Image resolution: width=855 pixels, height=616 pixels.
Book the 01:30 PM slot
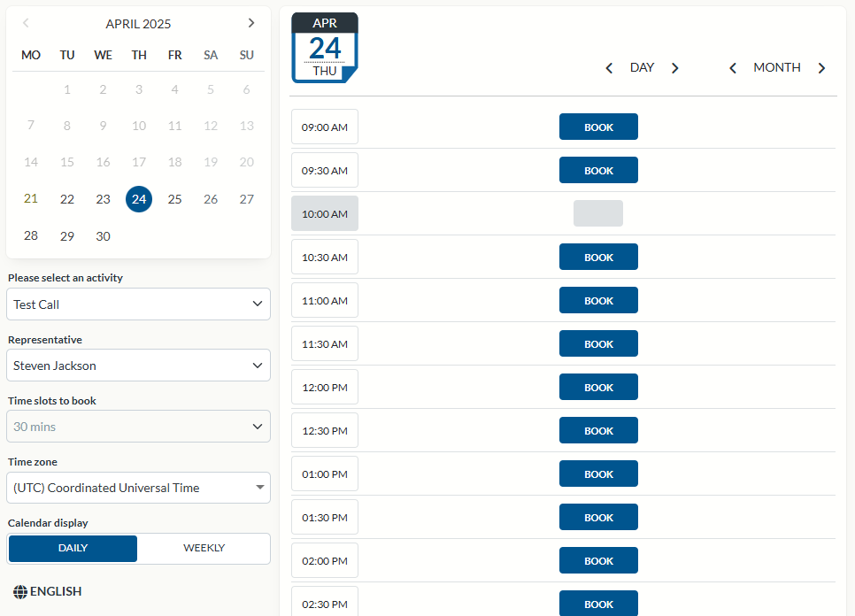598,518
